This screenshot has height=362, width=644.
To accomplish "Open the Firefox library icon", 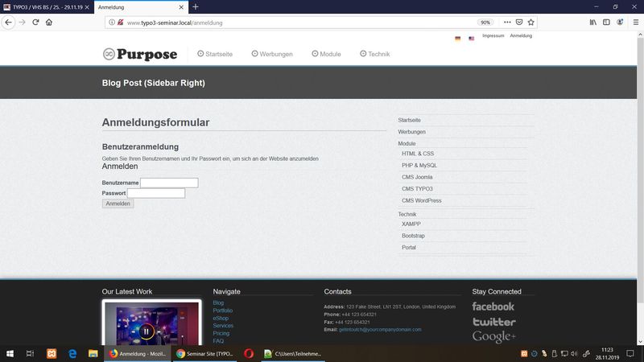I will [x=592, y=23].
